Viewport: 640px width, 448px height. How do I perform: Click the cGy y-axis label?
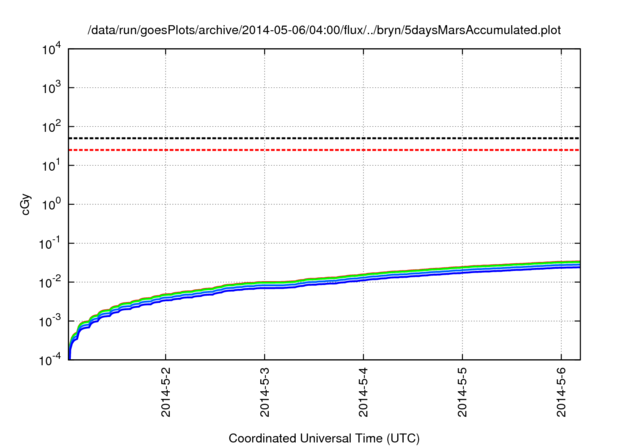click(x=25, y=204)
